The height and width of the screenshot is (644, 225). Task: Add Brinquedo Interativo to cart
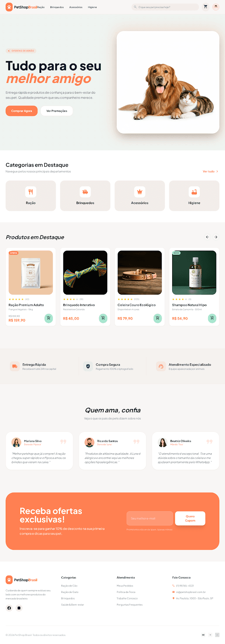(x=103, y=318)
